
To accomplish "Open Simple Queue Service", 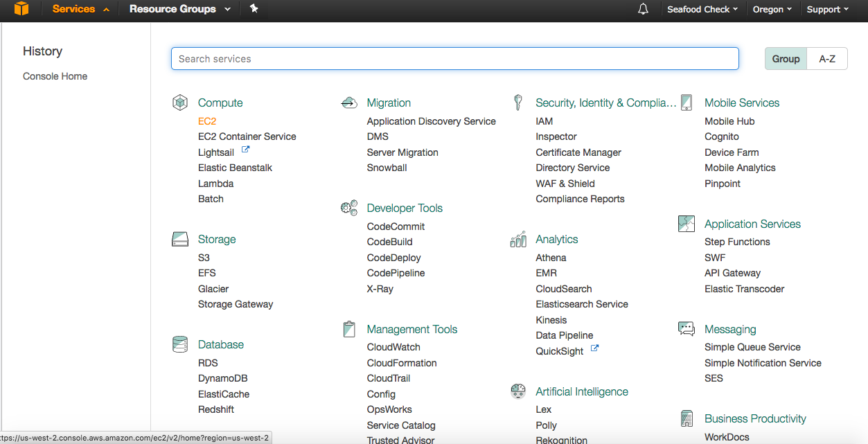I will coord(752,347).
